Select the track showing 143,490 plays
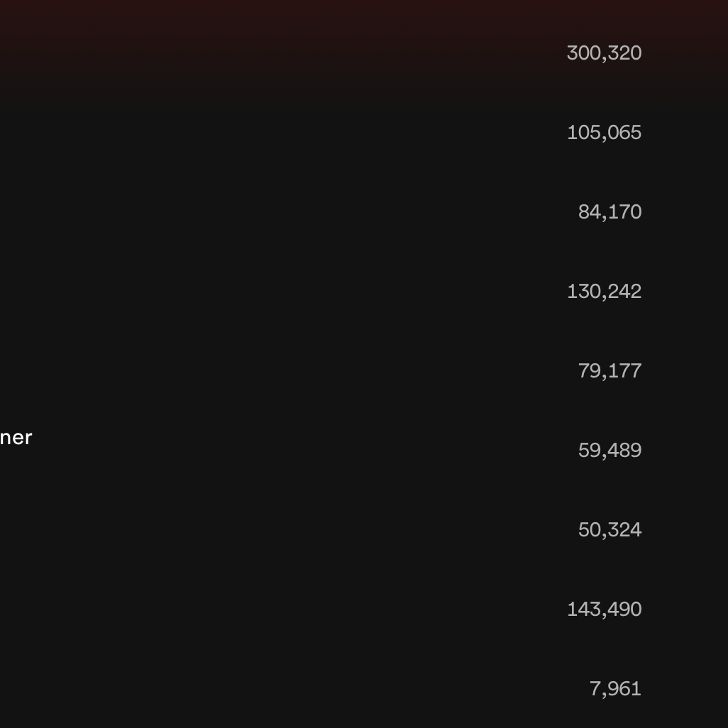Viewport: 728px width, 728px height. point(604,610)
